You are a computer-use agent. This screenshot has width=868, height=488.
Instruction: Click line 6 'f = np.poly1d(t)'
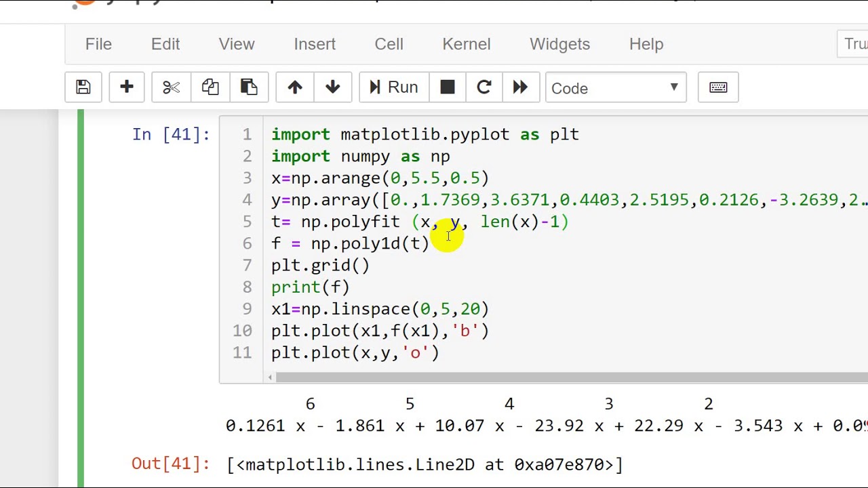[x=350, y=243]
